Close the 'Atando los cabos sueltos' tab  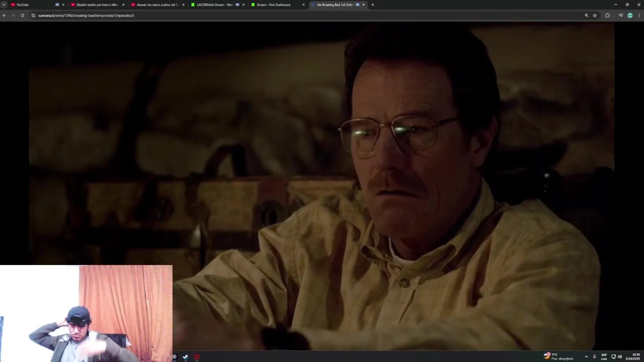tap(183, 5)
